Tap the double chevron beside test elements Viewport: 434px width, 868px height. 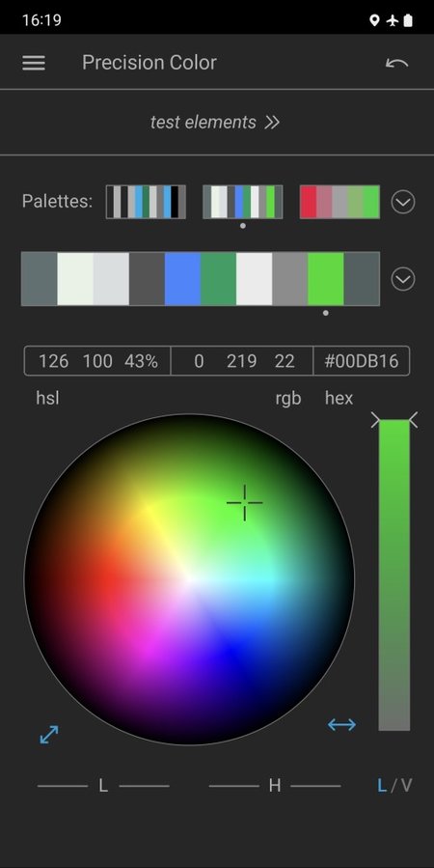tap(271, 123)
